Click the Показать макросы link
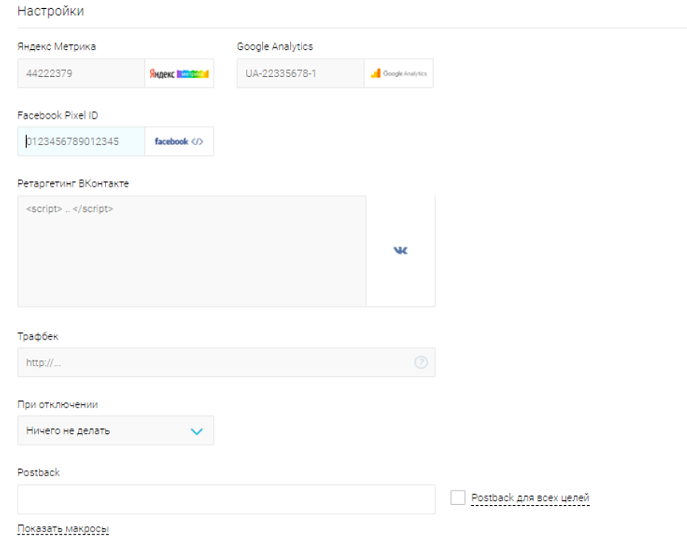Viewport: 687px width, 548px height. point(63,529)
